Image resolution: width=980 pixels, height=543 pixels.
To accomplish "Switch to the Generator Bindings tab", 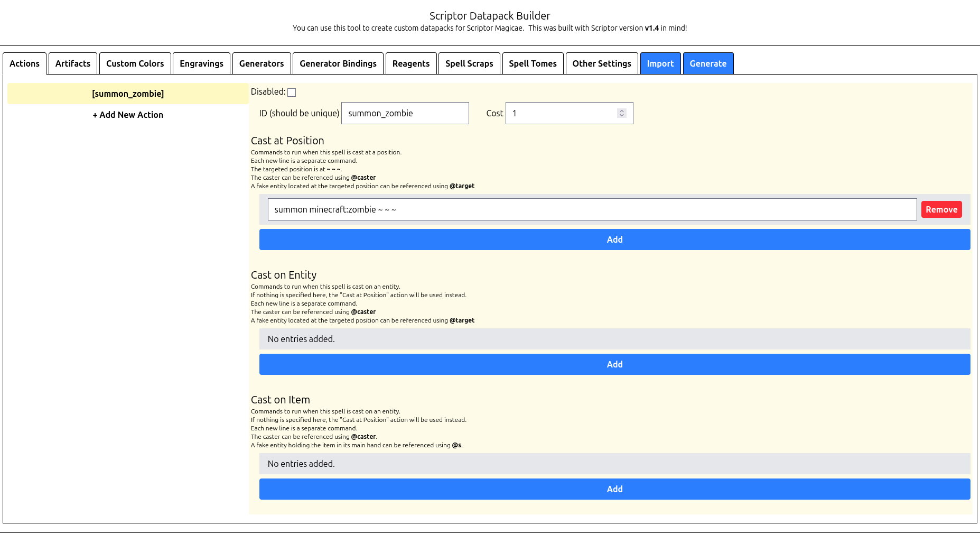I will (x=338, y=63).
